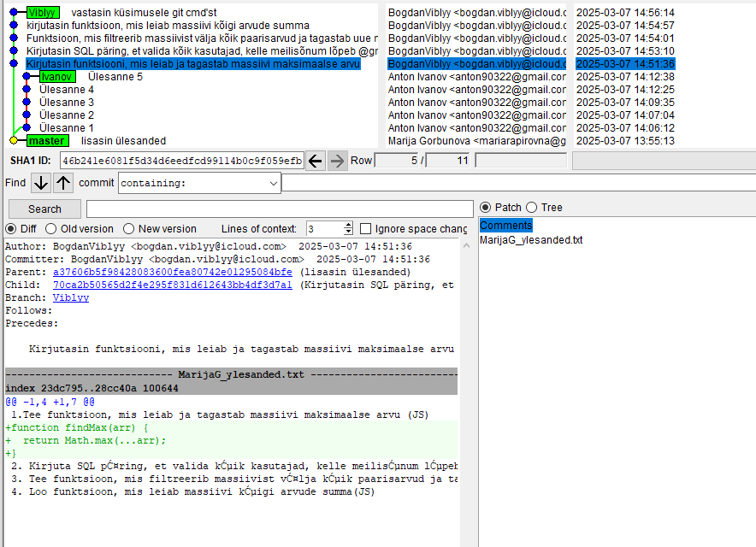Screen dimensions: 756x547
Task: Switch to Tree view radio option
Action: pyautogui.click(x=531, y=207)
